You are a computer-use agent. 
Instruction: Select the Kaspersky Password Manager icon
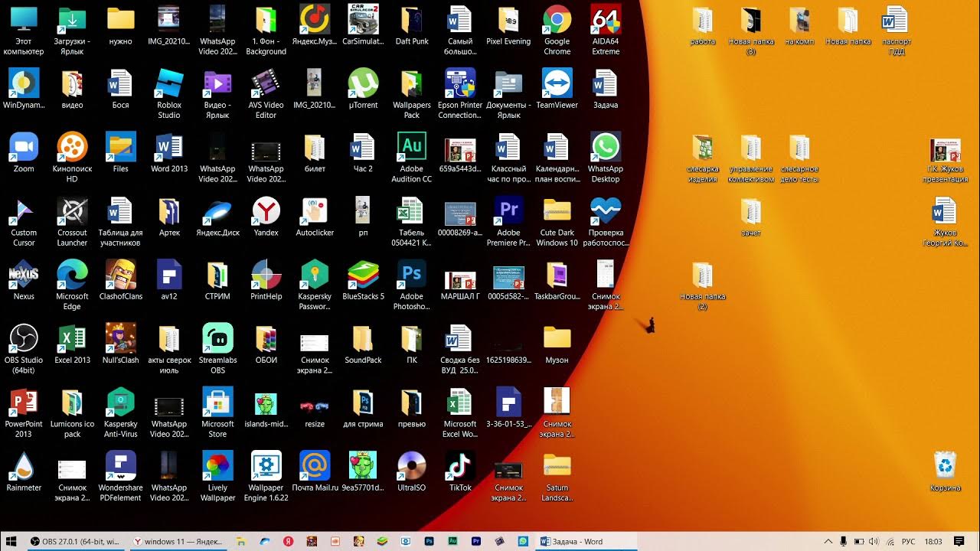315,285
